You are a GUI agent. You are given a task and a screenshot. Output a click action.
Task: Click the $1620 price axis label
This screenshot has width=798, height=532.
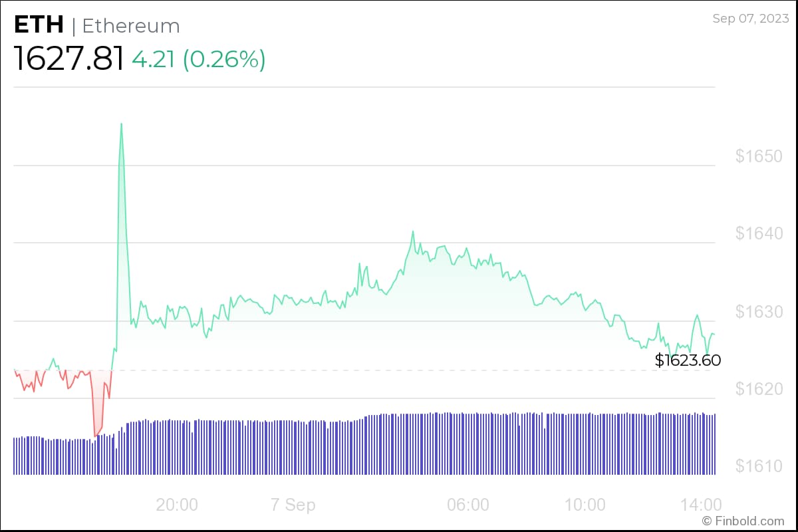tap(758, 389)
